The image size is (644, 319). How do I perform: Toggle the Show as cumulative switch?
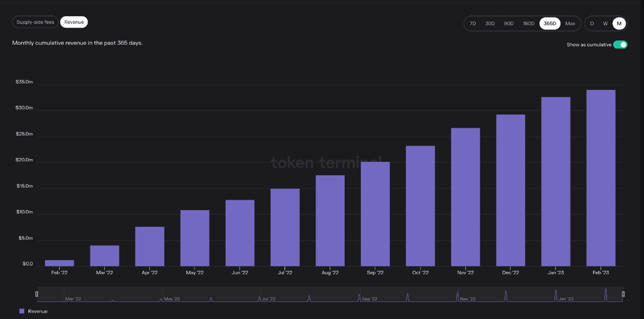(x=620, y=45)
